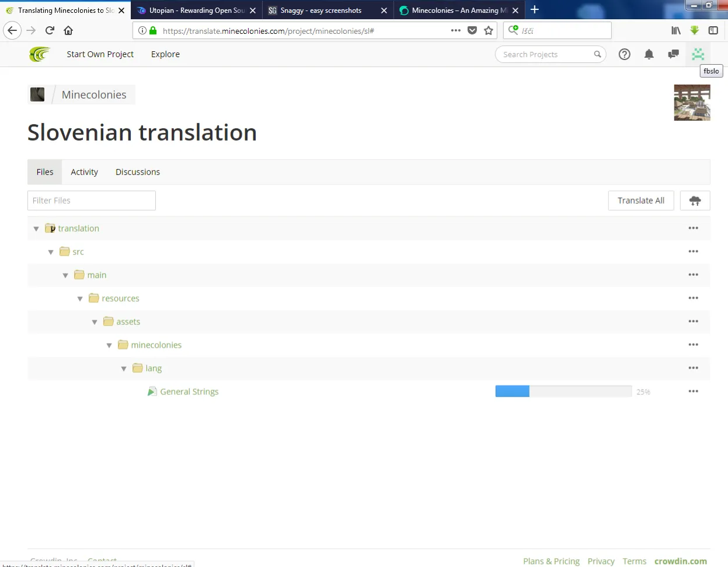This screenshot has height=567, width=728.
Task: Switch to the Activity tab
Action: tap(84, 172)
